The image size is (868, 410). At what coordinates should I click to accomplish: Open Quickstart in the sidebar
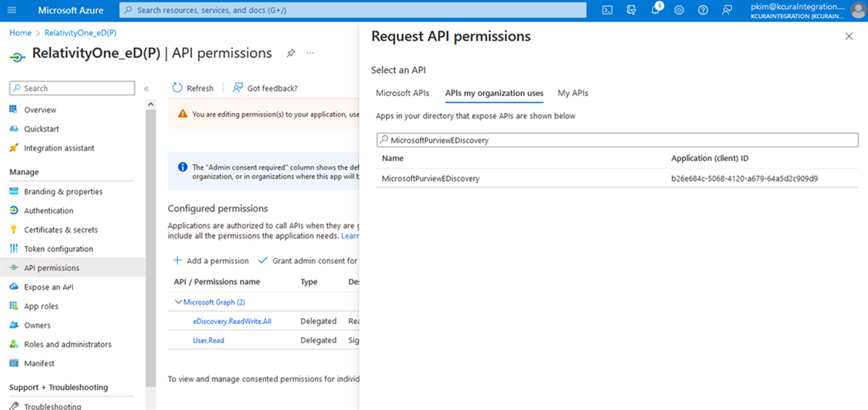(x=41, y=128)
